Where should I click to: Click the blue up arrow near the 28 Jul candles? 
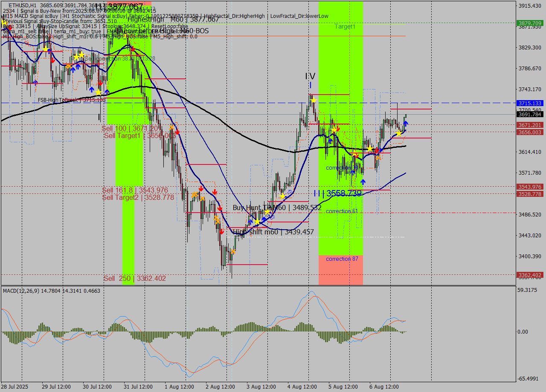[x=35, y=82]
